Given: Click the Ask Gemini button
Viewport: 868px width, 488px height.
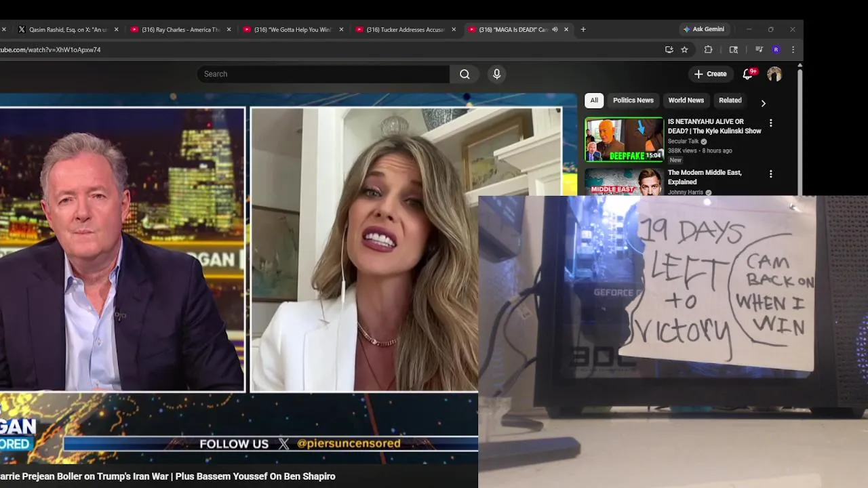Looking at the screenshot, I should click(x=704, y=29).
